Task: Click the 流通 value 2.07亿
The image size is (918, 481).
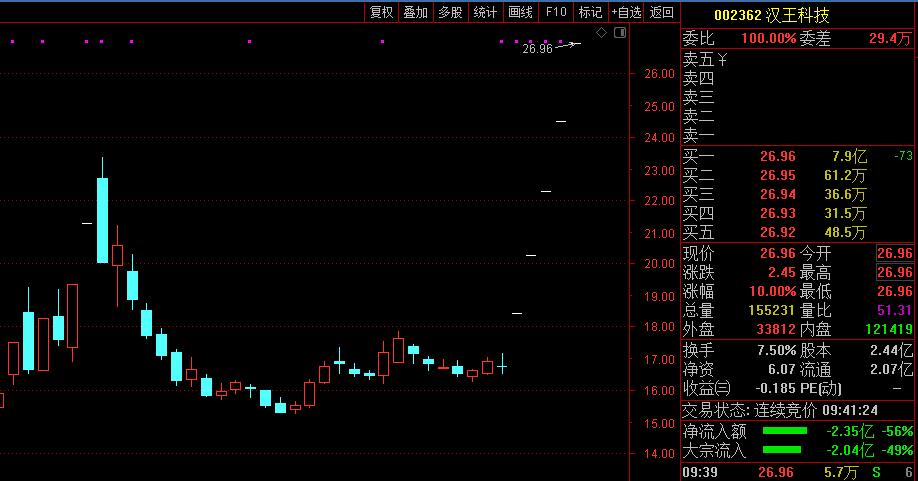Action: (x=891, y=369)
